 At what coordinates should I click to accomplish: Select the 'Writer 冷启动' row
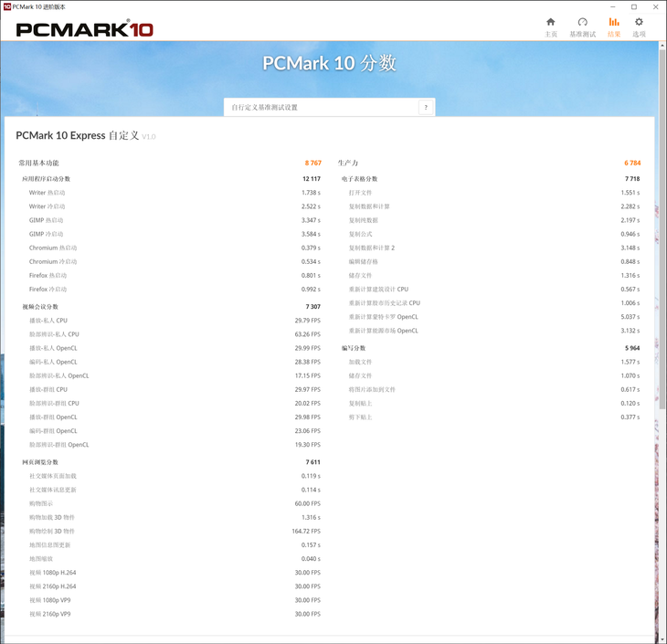coord(175,206)
